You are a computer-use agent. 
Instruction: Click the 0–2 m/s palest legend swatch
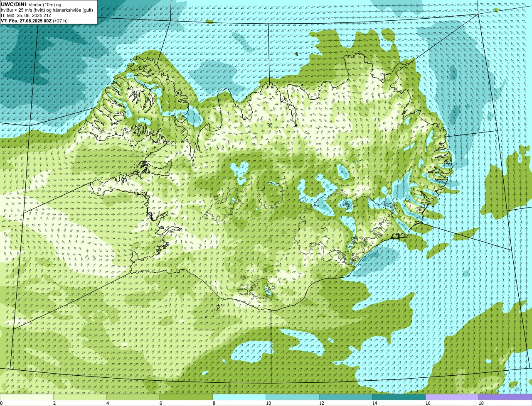click(27, 397)
